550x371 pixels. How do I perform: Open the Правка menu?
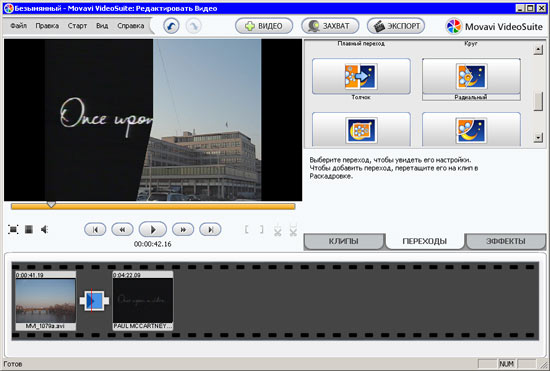[47, 26]
